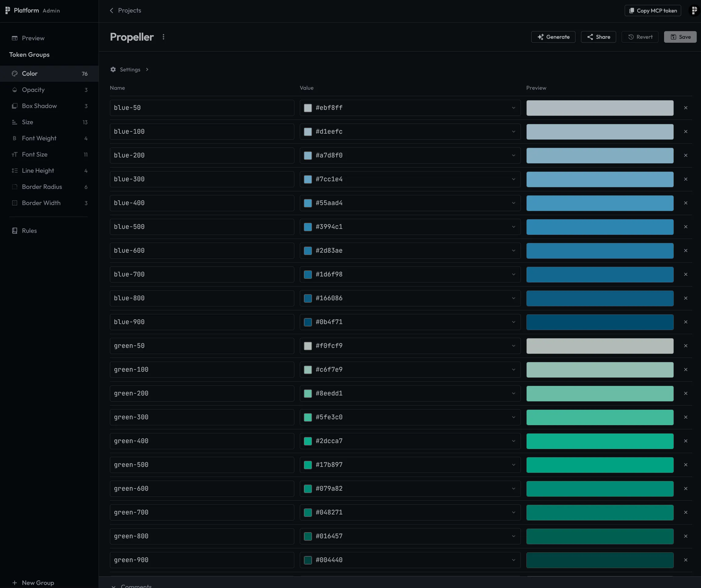
Task: Delete the green-600 token
Action: coord(686,489)
